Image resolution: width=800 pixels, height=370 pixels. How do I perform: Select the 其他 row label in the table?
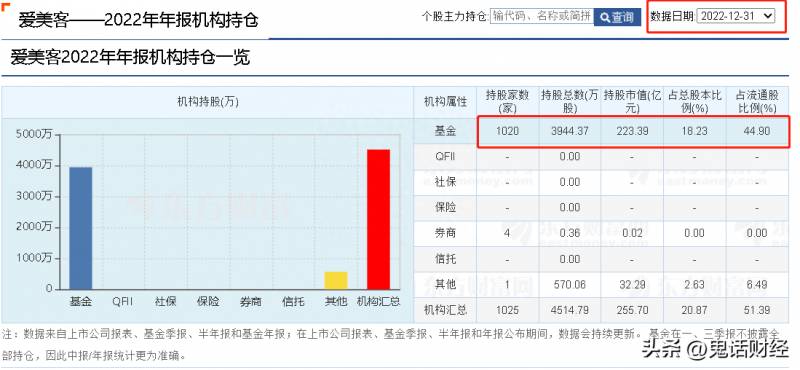[445, 284]
